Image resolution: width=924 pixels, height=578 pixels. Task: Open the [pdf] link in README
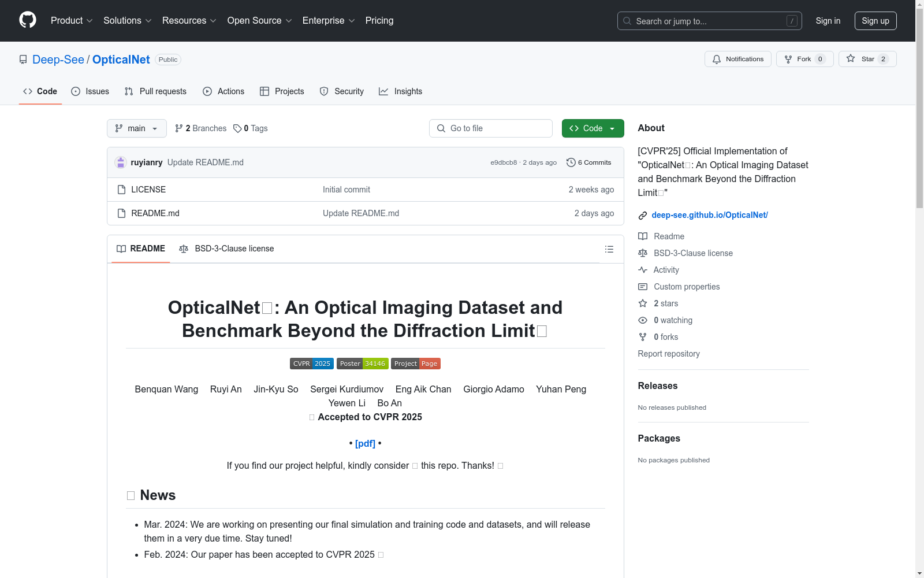365,443
